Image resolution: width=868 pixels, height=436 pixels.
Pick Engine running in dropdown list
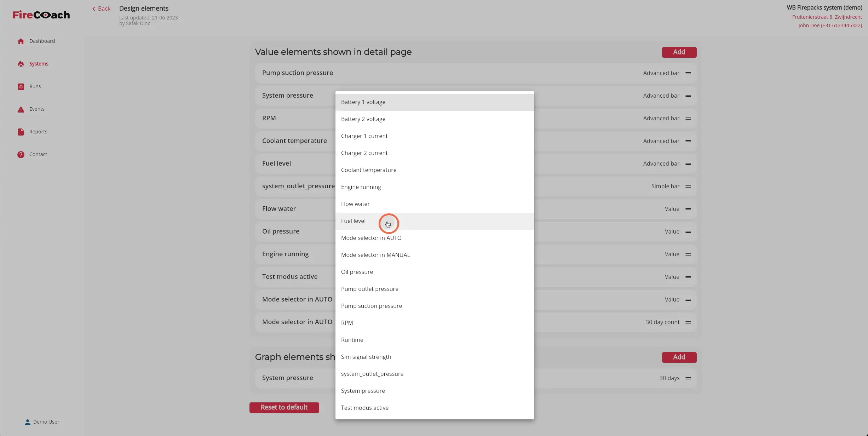coord(435,187)
